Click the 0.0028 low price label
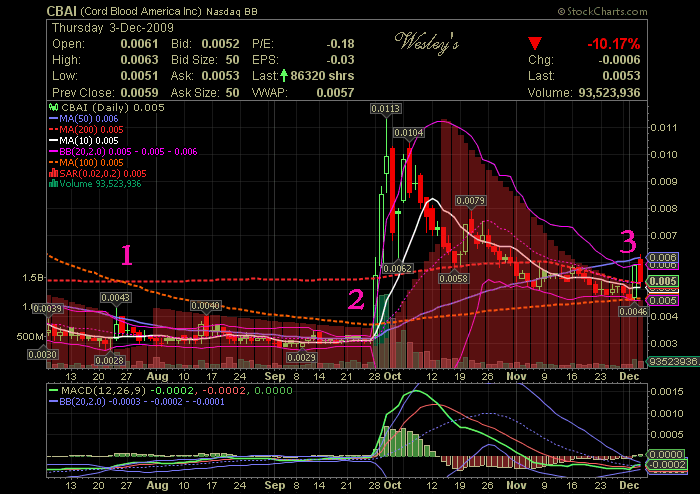Image resolution: width=700 pixels, height=494 pixels. point(109,361)
